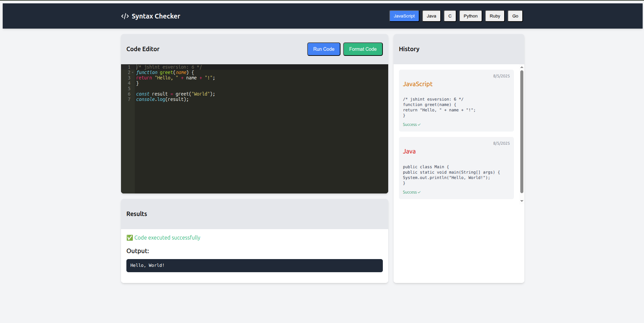Click the History panel scrollbar thumb

522,131
